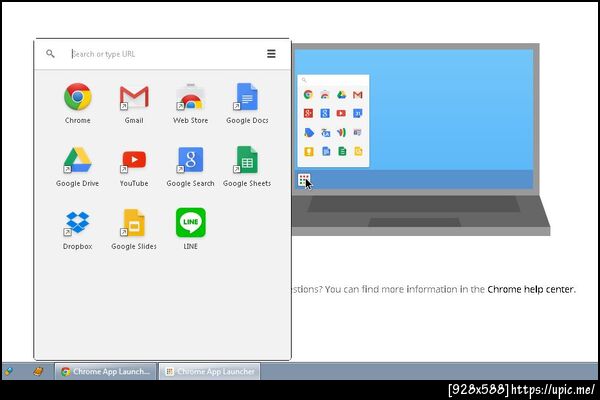Click the magnifier search icon in launcher

50,54
